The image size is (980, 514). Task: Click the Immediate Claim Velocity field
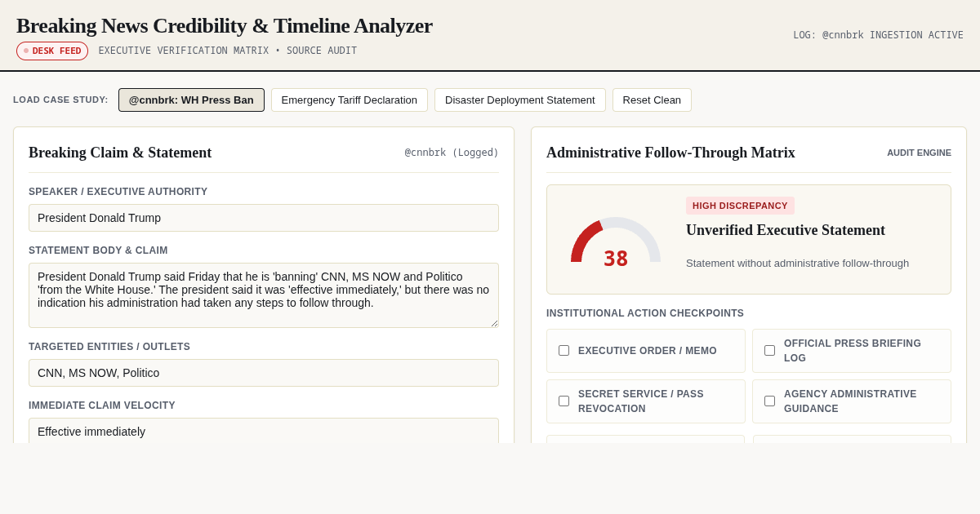264,431
